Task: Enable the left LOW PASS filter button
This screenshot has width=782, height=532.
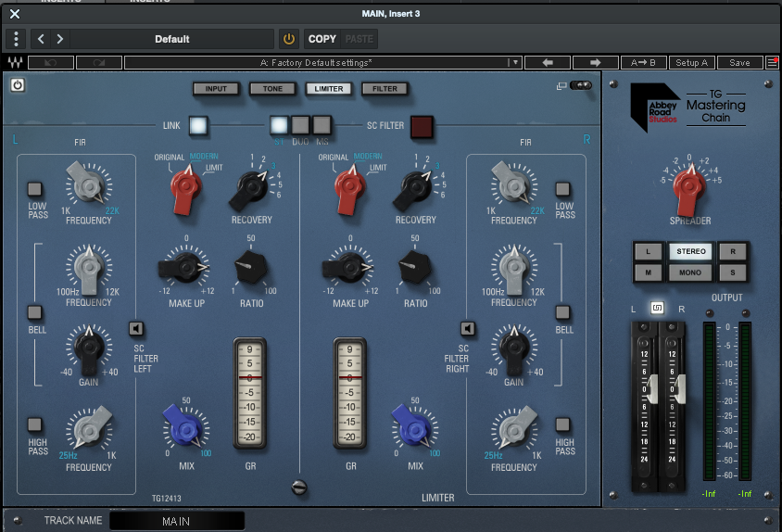Action: point(34,189)
